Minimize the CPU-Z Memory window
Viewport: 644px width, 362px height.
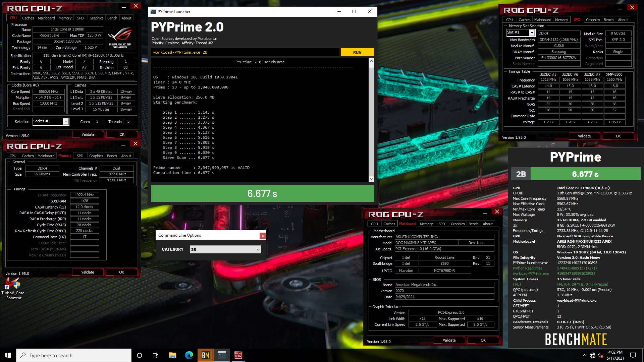pyautogui.click(x=123, y=145)
